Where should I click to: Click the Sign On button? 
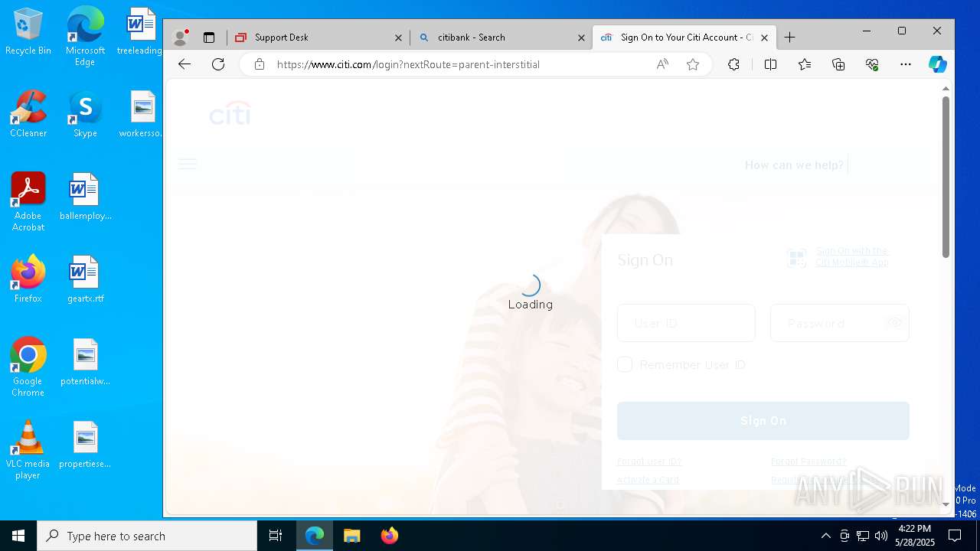point(763,421)
